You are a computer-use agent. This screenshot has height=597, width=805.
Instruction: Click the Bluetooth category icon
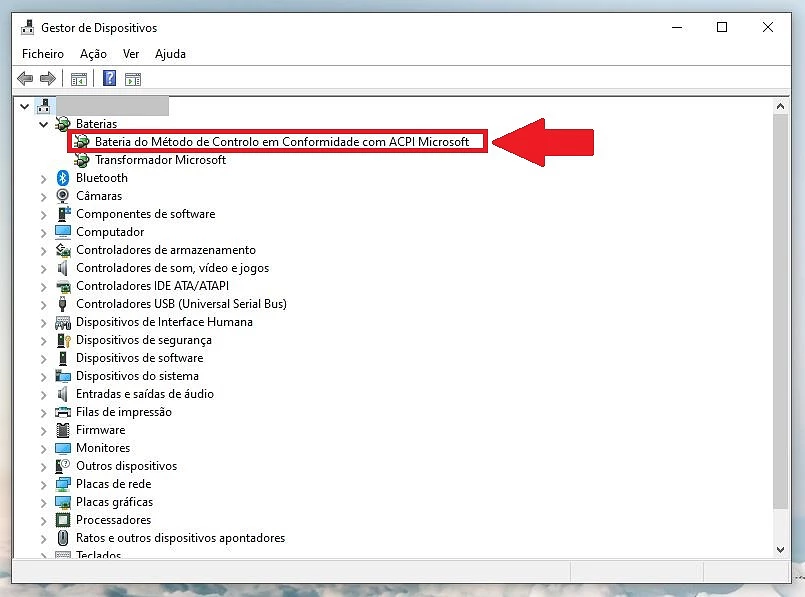pyautogui.click(x=63, y=178)
